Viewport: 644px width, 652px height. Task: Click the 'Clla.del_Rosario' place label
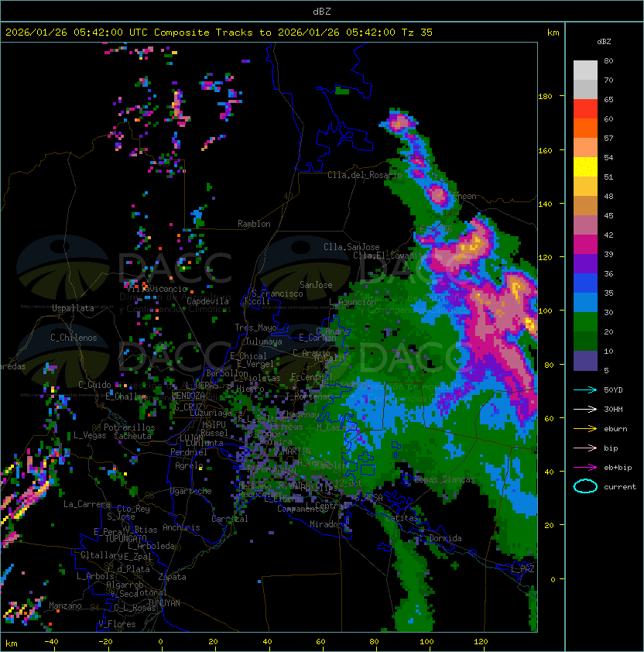click(x=365, y=176)
